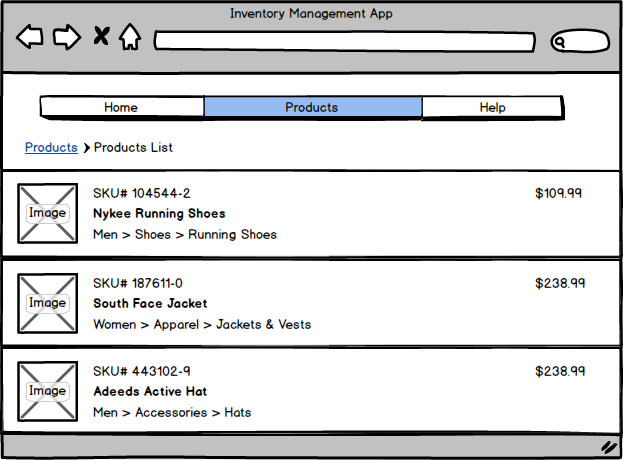Select the Products tab
The height and width of the screenshot is (460, 623).
312,107
